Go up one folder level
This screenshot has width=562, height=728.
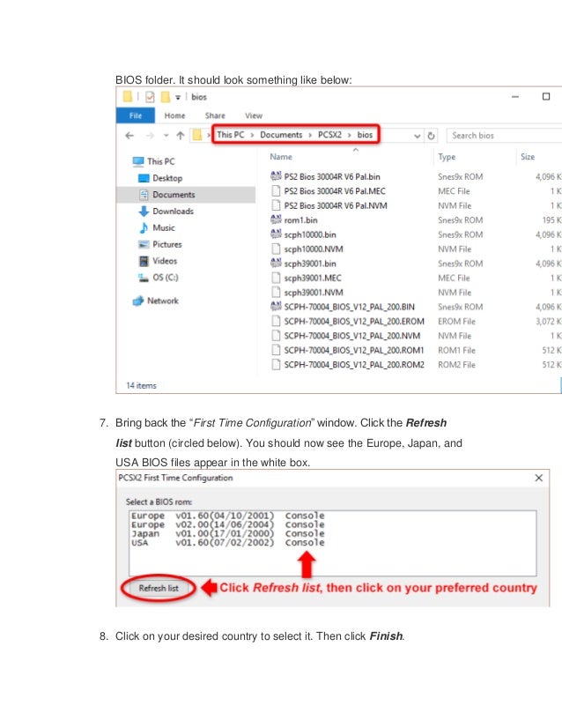click(x=180, y=136)
